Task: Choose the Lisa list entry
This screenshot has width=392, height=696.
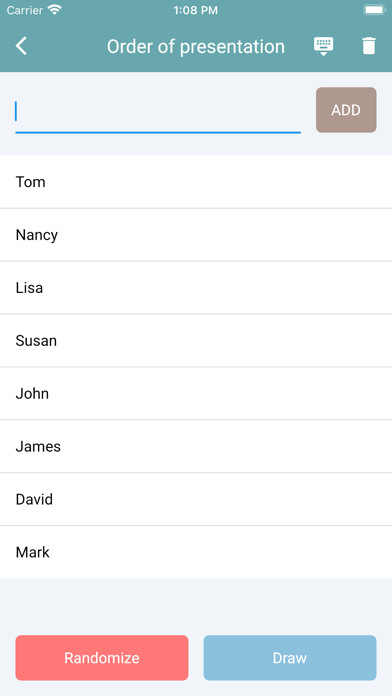Action: pos(196,288)
